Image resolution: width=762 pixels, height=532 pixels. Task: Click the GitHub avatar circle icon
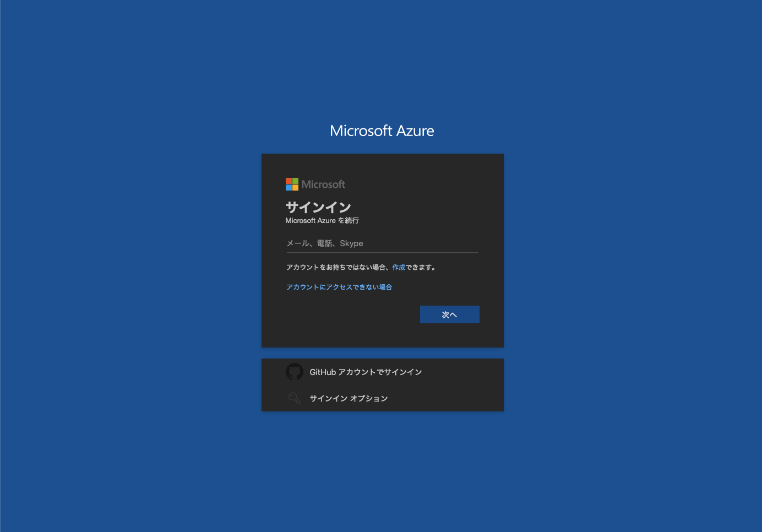pyautogui.click(x=295, y=372)
